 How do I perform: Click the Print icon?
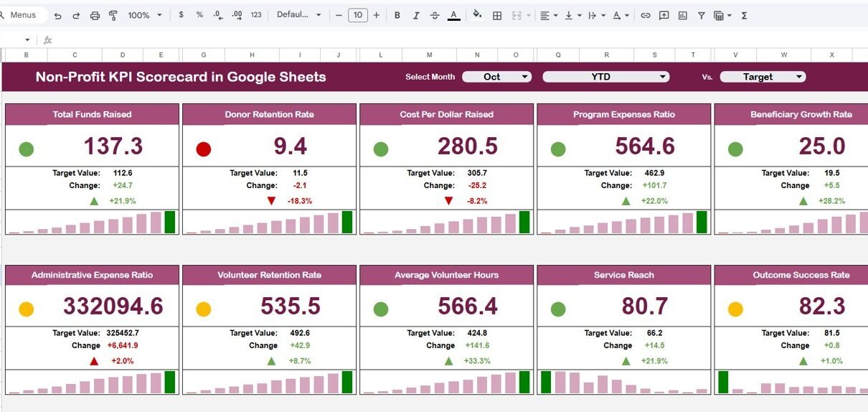(x=95, y=15)
